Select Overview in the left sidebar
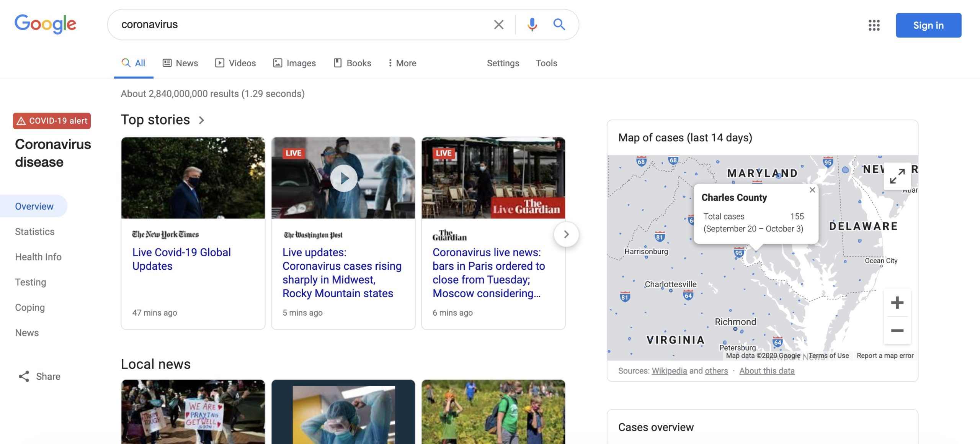Viewport: 980px width, 444px height. (34, 206)
